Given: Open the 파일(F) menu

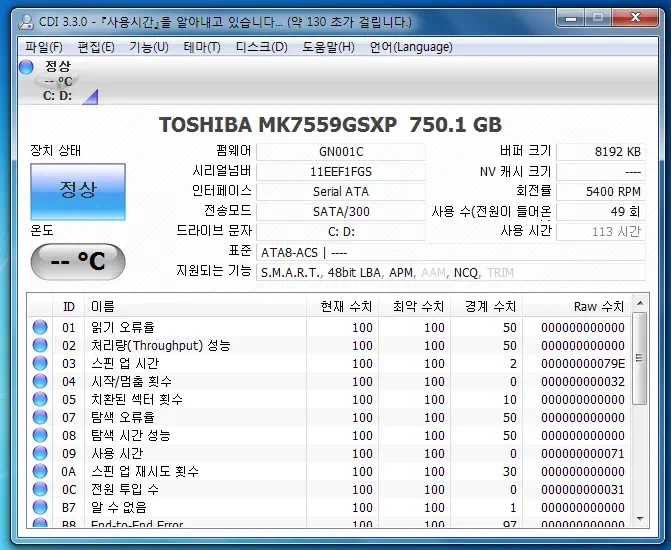Looking at the screenshot, I should click(x=44, y=47).
